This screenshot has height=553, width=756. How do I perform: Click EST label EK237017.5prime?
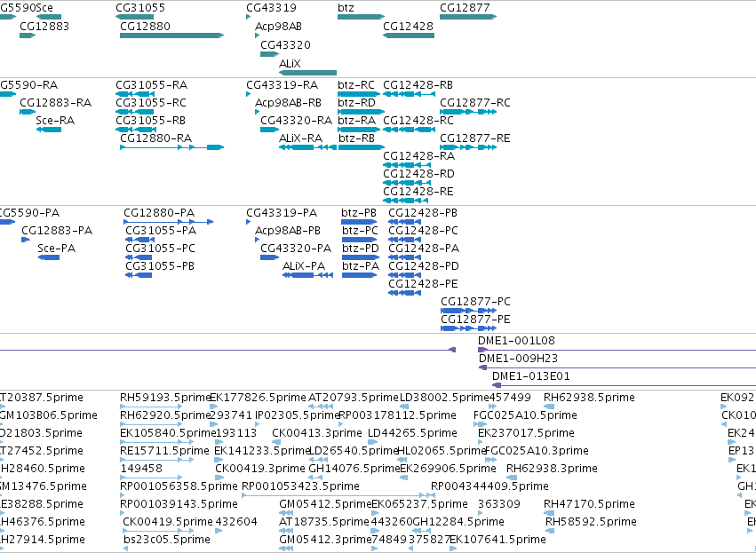(x=526, y=432)
